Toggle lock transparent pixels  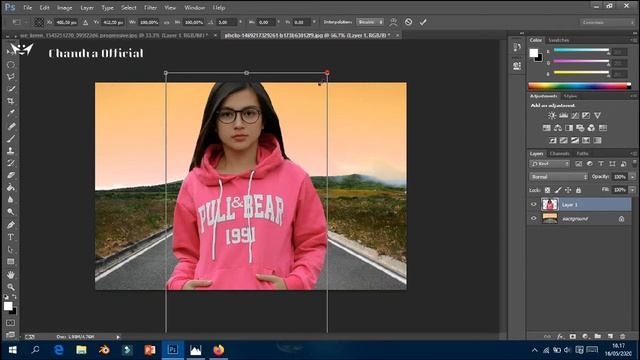(547, 190)
